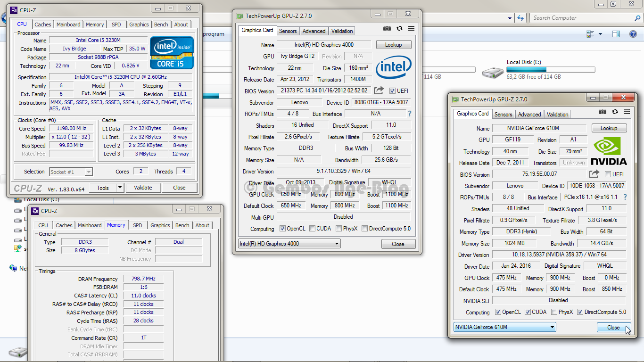Click the CPU-Z title bar icon in the top CPU-Z window

[x=13, y=10]
